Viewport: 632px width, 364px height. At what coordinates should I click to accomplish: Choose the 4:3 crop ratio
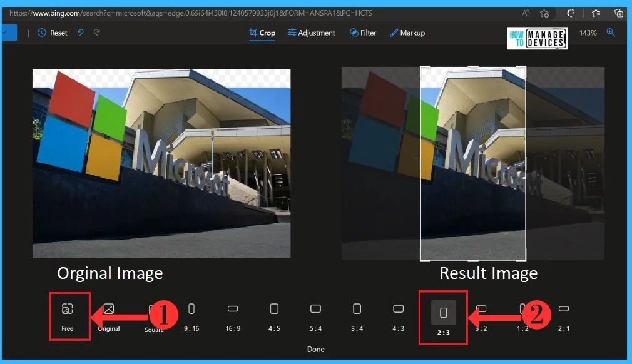tap(398, 317)
